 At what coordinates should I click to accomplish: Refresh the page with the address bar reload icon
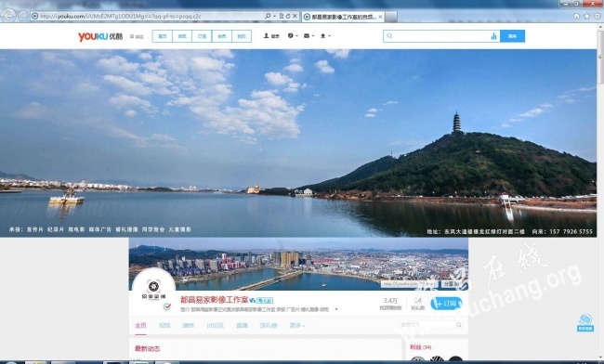288,16
